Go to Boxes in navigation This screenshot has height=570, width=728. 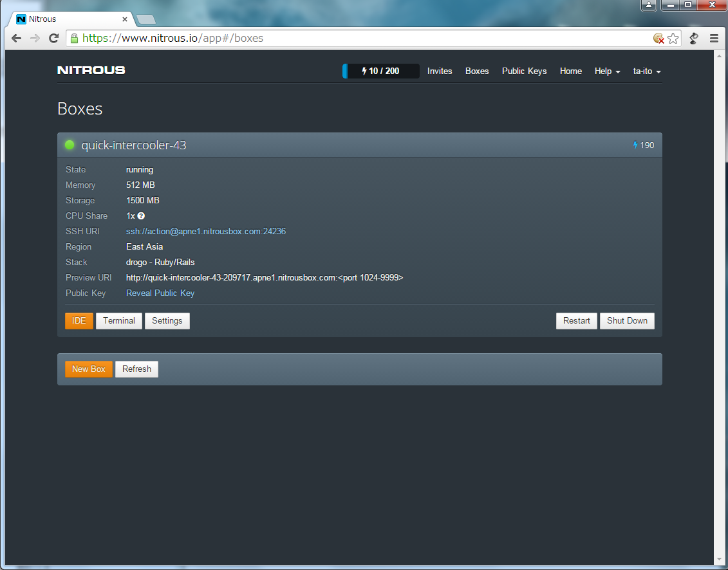coord(477,71)
